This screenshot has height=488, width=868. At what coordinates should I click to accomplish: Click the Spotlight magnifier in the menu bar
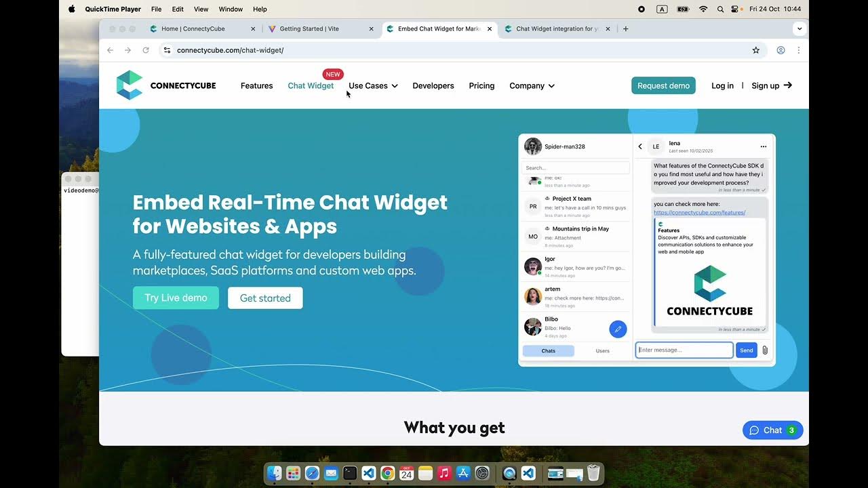(x=720, y=9)
